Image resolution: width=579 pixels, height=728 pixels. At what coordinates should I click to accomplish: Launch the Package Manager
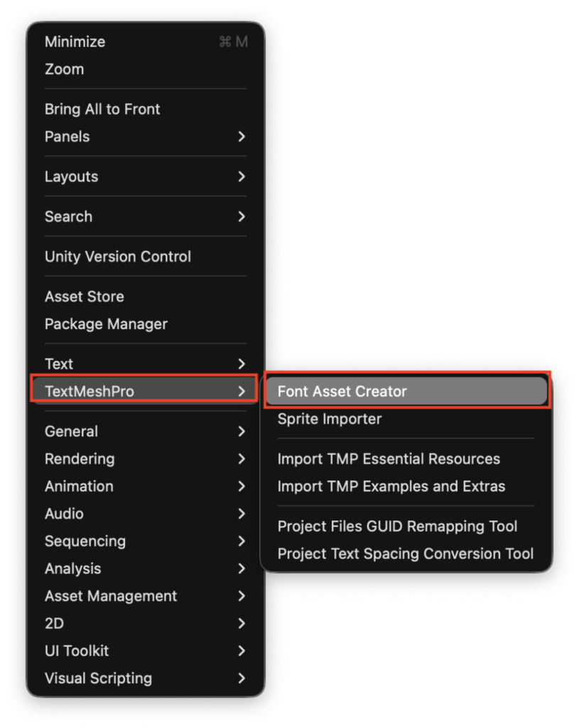click(x=106, y=324)
